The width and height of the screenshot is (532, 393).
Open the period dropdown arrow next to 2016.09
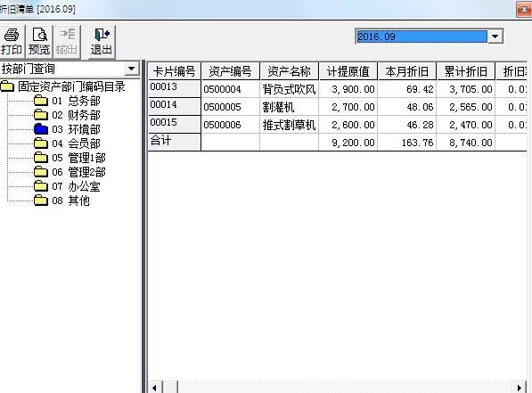(x=495, y=37)
